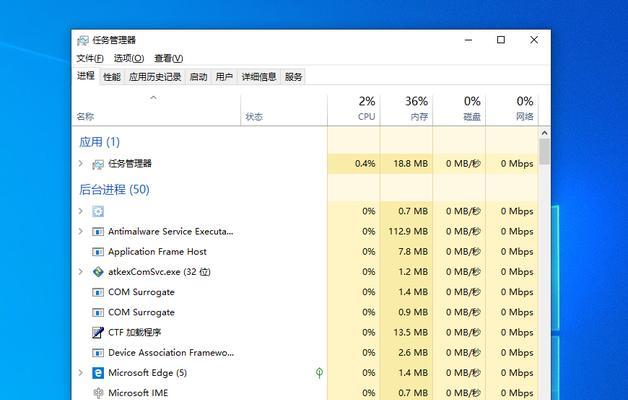Open the 查看(V) menu
Viewport: 628px width, 400px height.
[169, 58]
